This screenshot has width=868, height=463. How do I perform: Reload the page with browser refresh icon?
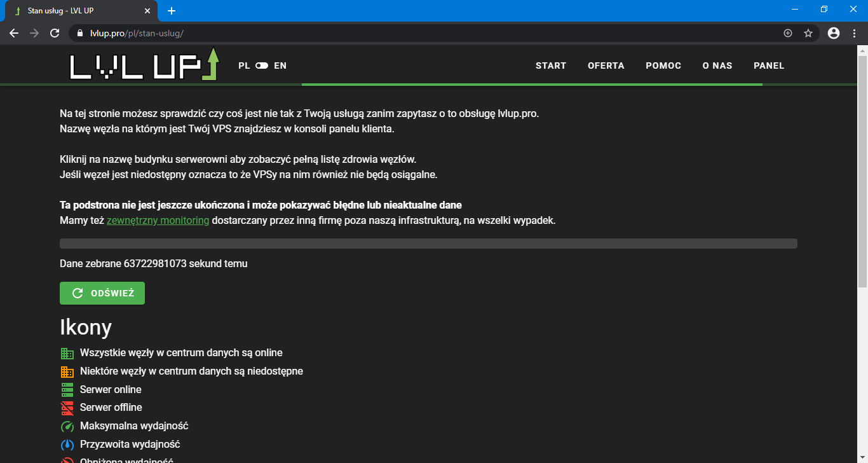[55, 33]
